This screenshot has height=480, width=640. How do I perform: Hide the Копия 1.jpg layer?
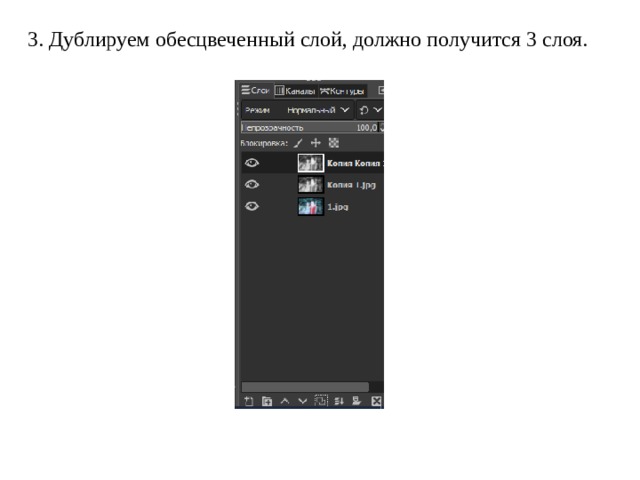[252, 184]
